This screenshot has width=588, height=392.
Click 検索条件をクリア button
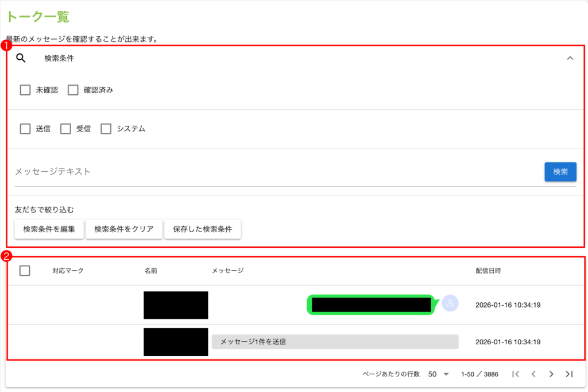[124, 229]
